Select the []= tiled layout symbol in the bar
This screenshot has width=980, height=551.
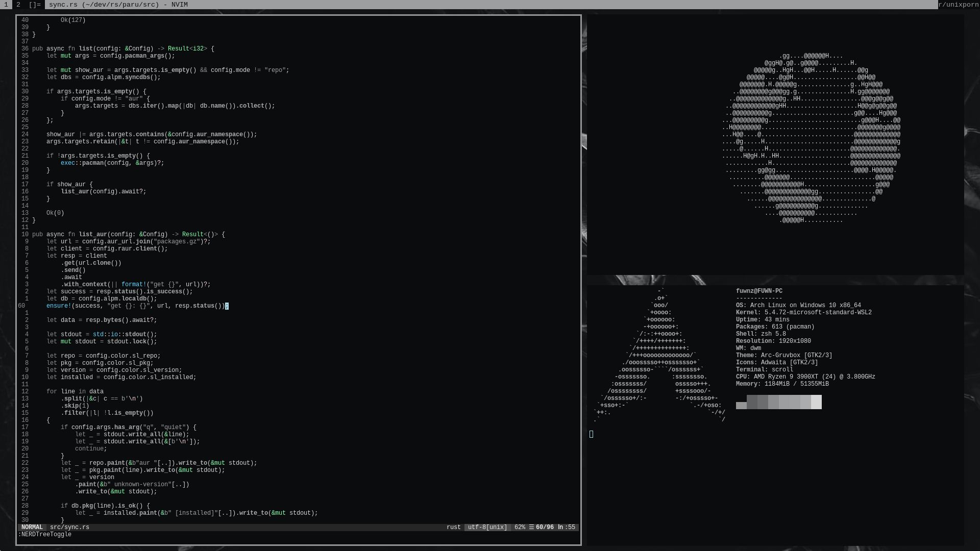[x=35, y=5]
